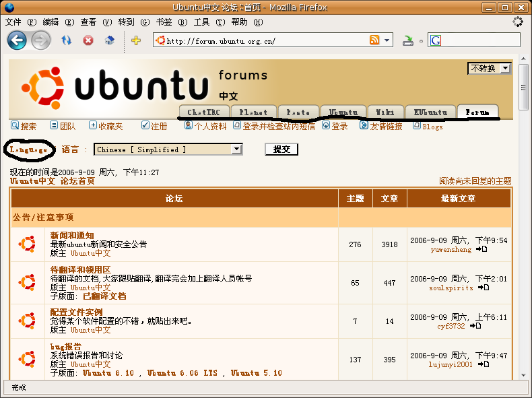The width and height of the screenshot is (532, 398).
Task: Open the 阅读尚未回复的主题 link
Action: [475, 181]
